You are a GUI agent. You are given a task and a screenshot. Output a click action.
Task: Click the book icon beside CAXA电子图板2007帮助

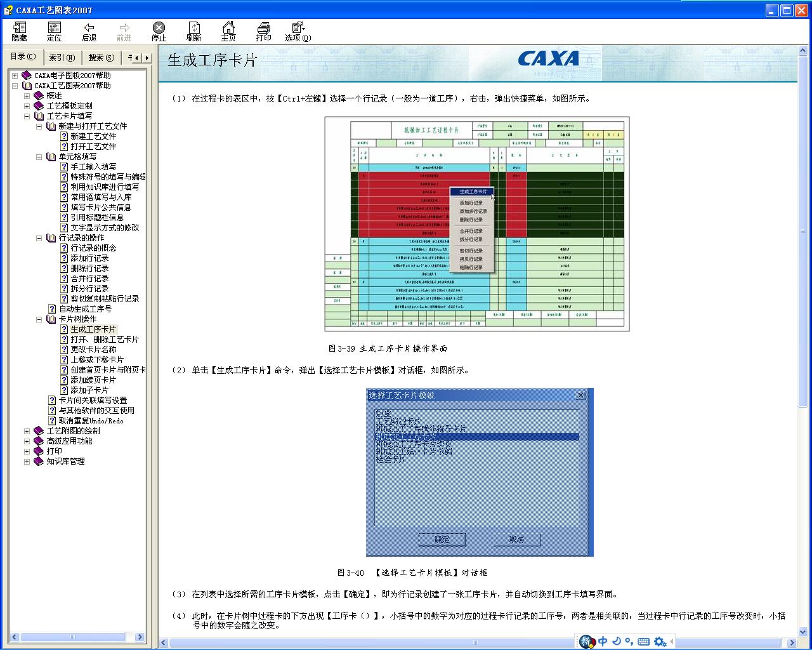click(27, 76)
